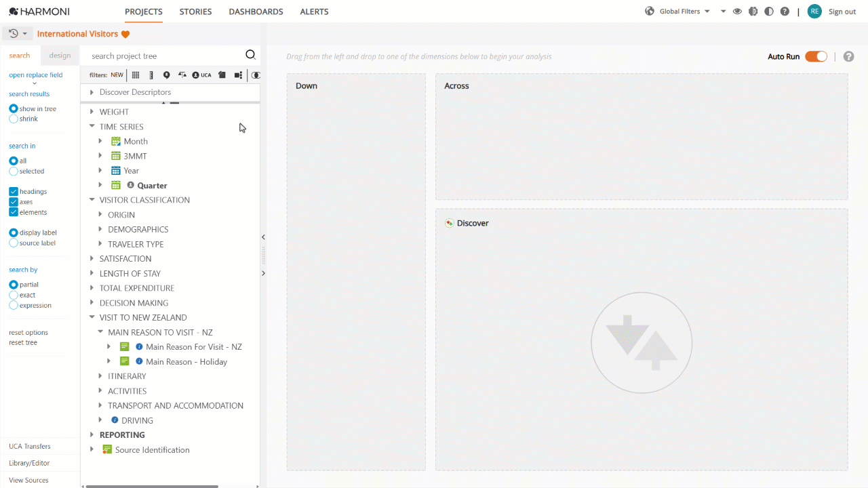
Task: Expand the SATISFACTION node
Action: point(92,258)
